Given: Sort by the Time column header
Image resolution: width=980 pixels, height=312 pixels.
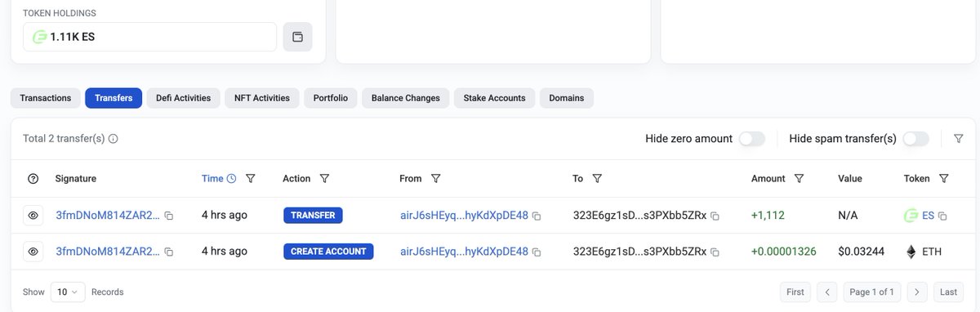Looking at the screenshot, I should [x=212, y=179].
